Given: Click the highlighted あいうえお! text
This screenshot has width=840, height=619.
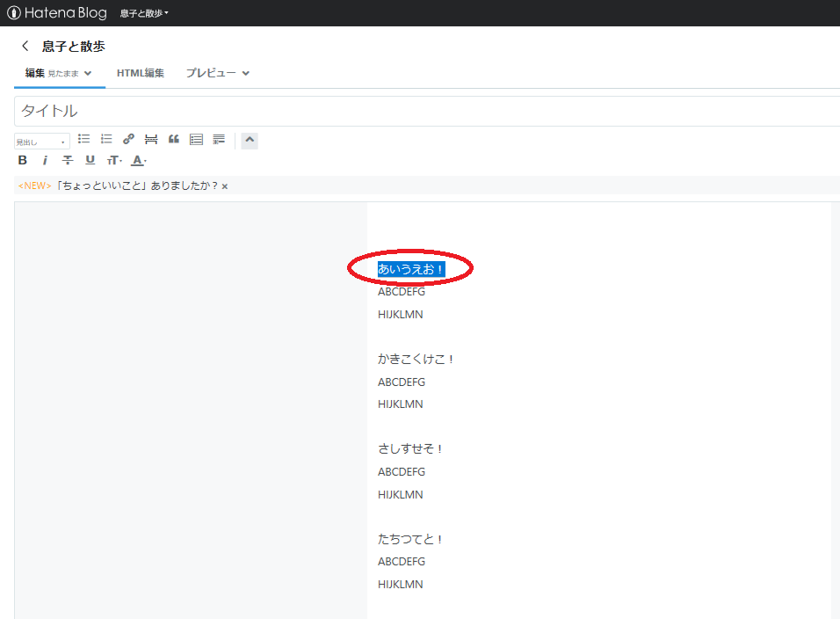Looking at the screenshot, I should pos(411,269).
